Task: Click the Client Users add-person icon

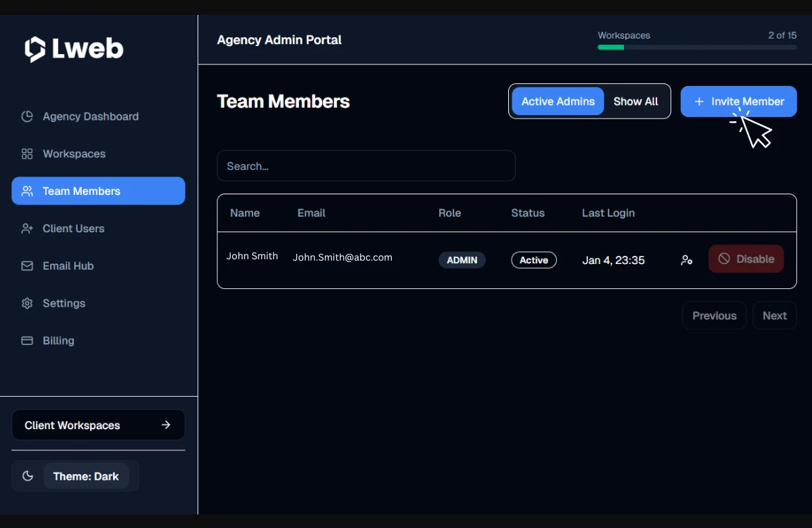Action: coord(27,229)
